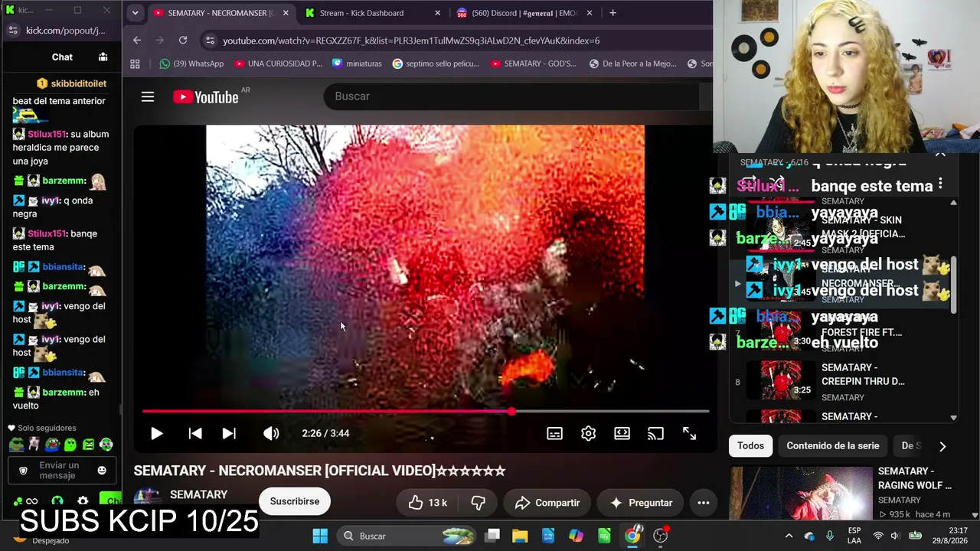Play the YouTube video
The width and height of the screenshot is (980, 551).
[x=156, y=433]
